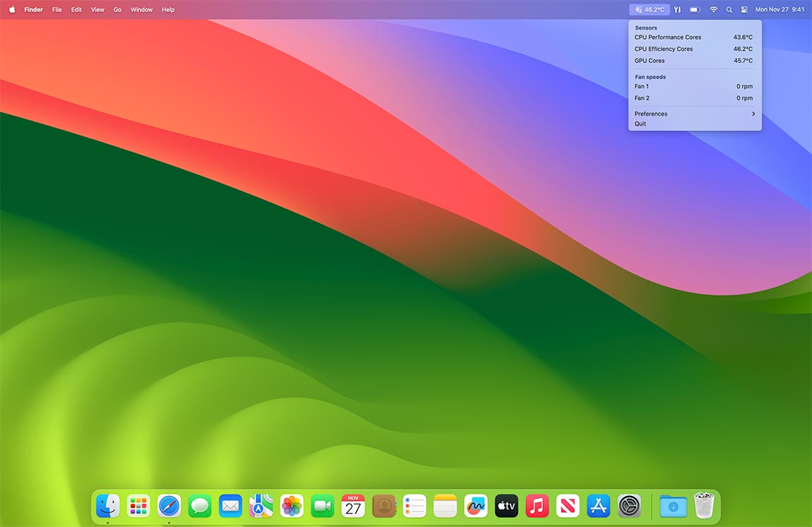
Task: Open Control Center from the menu bar
Action: coord(744,9)
